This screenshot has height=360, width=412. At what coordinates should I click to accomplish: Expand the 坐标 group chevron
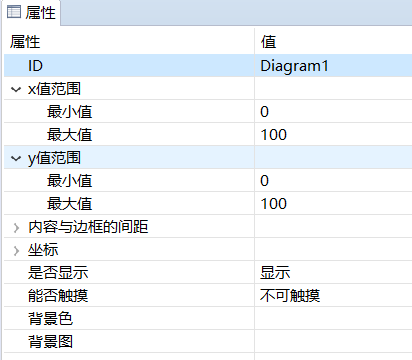(x=16, y=251)
